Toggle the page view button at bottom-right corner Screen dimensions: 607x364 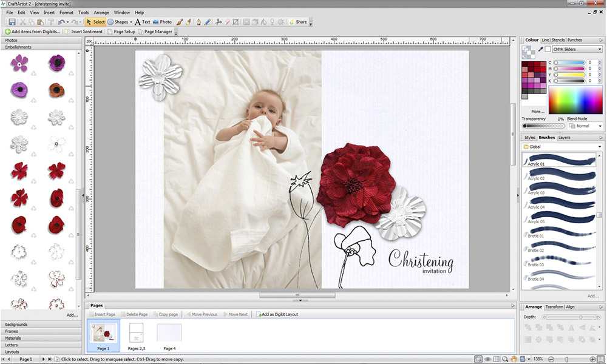(601, 360)
